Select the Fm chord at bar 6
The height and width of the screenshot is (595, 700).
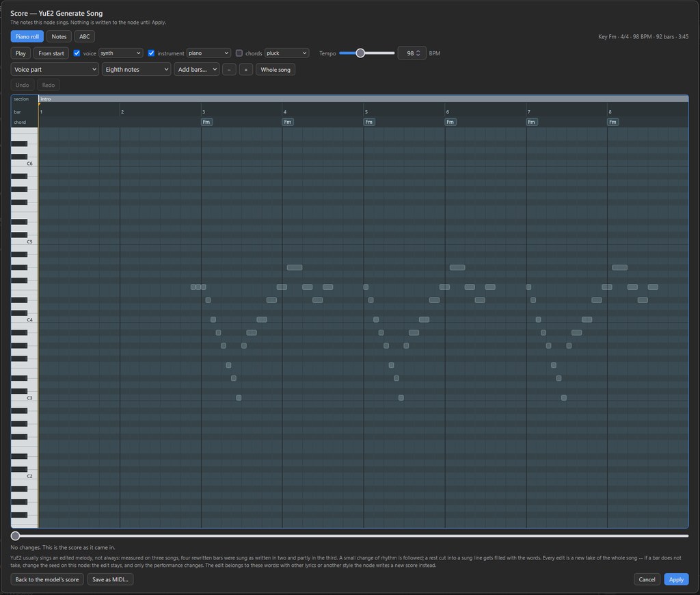point(450,122)
